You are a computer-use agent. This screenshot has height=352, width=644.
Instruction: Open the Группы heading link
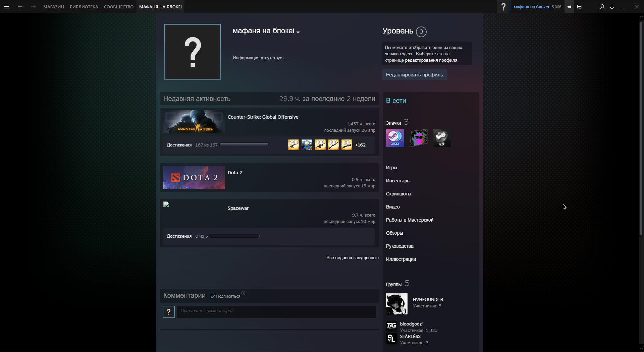(394, 284)
